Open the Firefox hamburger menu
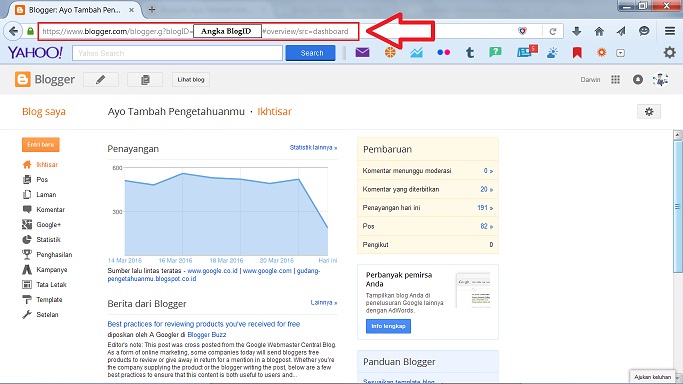This screenshot has width=683, height=384. click(669, 31)
